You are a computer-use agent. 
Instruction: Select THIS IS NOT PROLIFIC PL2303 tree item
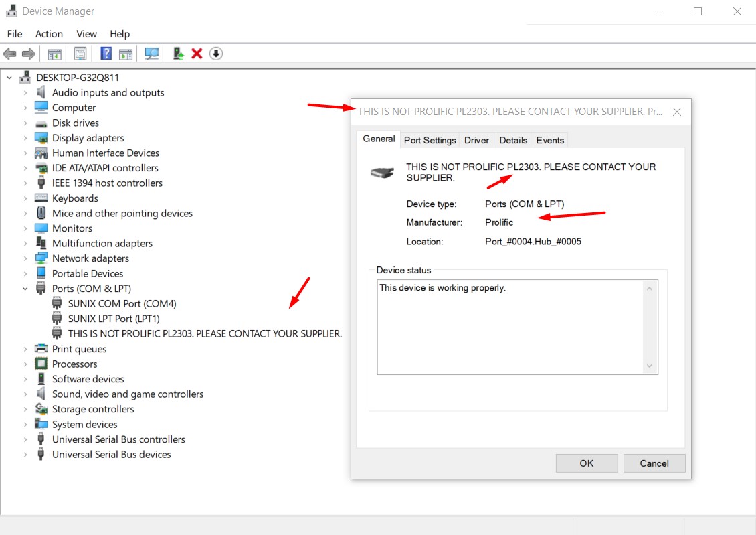coord(205,333)
